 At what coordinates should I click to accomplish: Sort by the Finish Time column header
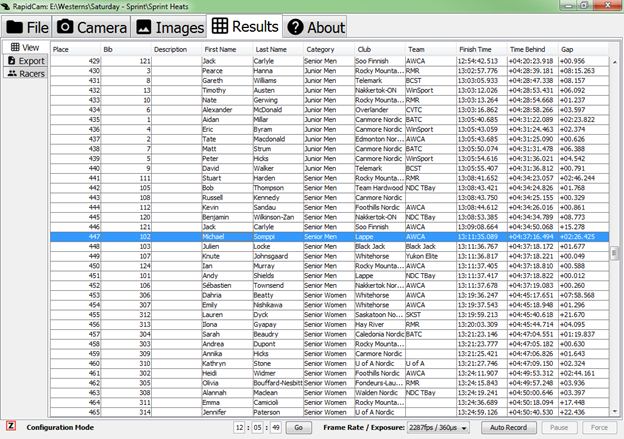click(x=478, y=48)
